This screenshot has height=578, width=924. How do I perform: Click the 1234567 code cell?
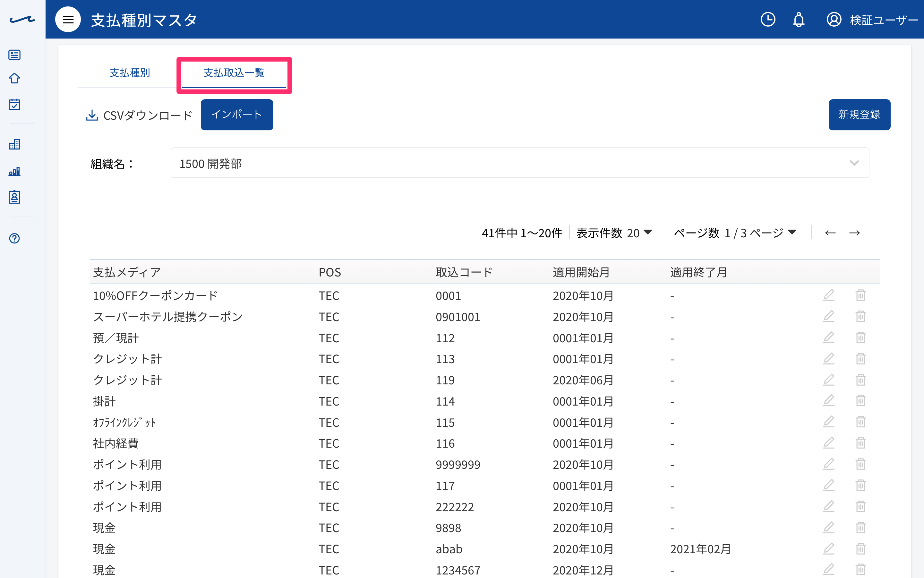point(458,570)
